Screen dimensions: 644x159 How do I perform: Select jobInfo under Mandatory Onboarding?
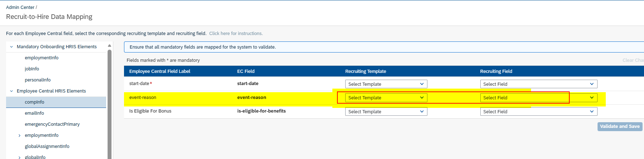click(x=32, y=69)
